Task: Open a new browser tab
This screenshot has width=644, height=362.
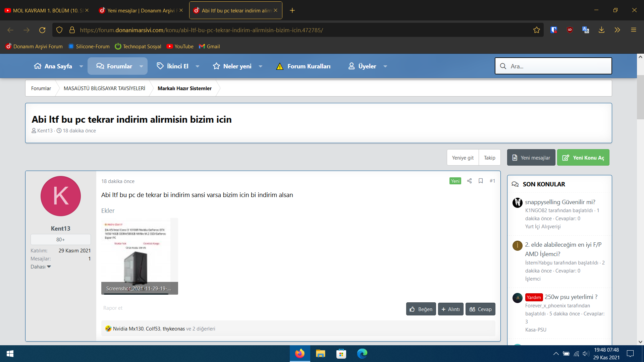Action: click(292, 10)
